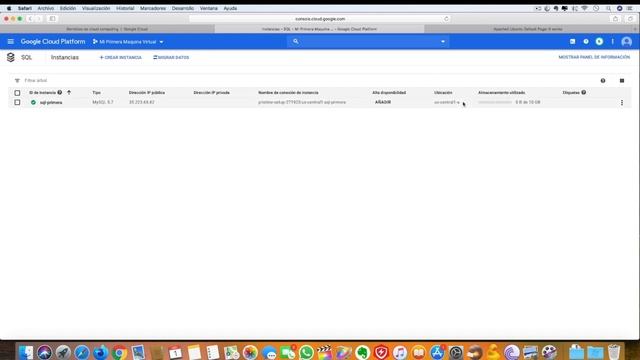Click the instance connection name cell
Image resolution: width=640 pixels, height=360 pixels.
click(302, 102)
